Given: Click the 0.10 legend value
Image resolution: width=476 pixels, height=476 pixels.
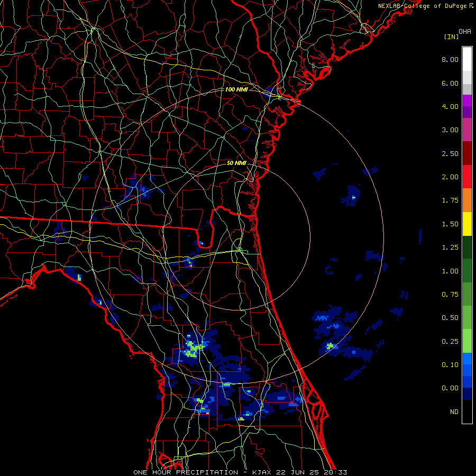Looking at the screenshot, I should click(450, 365).
